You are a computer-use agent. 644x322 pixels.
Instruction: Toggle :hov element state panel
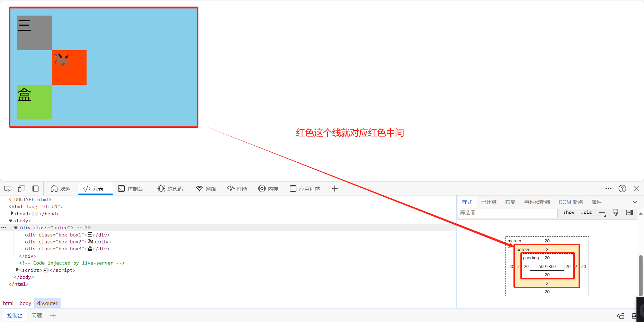pyautogui.click(x=569, y=213)
